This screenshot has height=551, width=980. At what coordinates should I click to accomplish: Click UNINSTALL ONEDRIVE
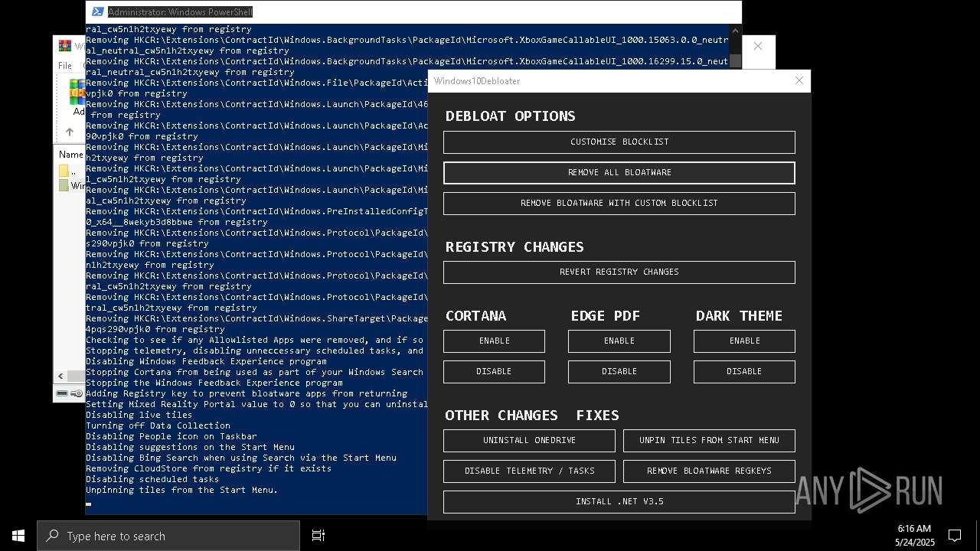529,440
